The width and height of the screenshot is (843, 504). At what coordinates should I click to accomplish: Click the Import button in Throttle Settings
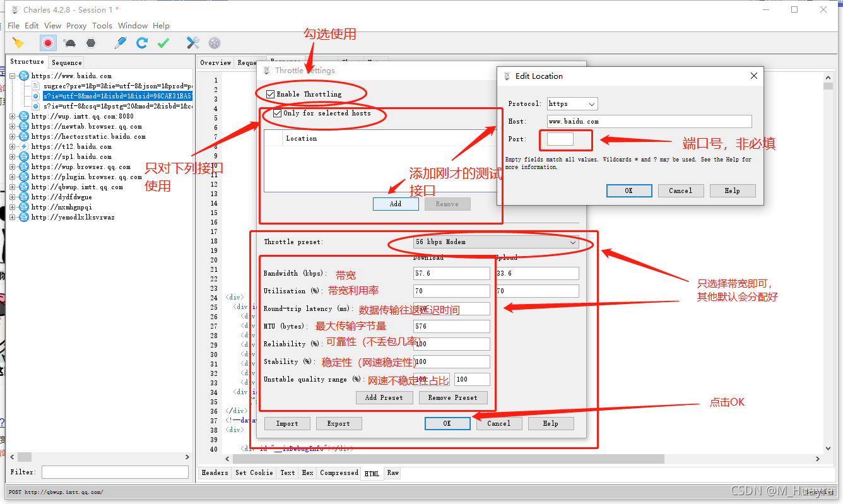(x=287, y=423)
